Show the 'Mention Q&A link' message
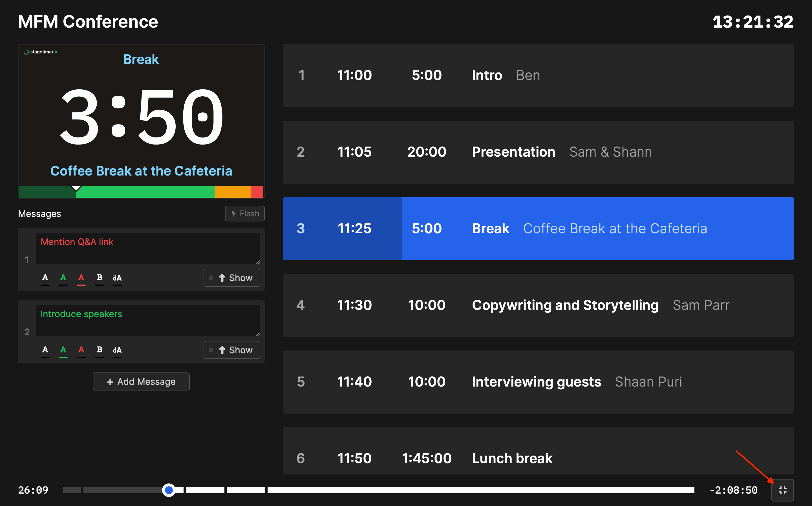This screenshot has height=506, width=812. pyautogui.click(x=232, y=278)
